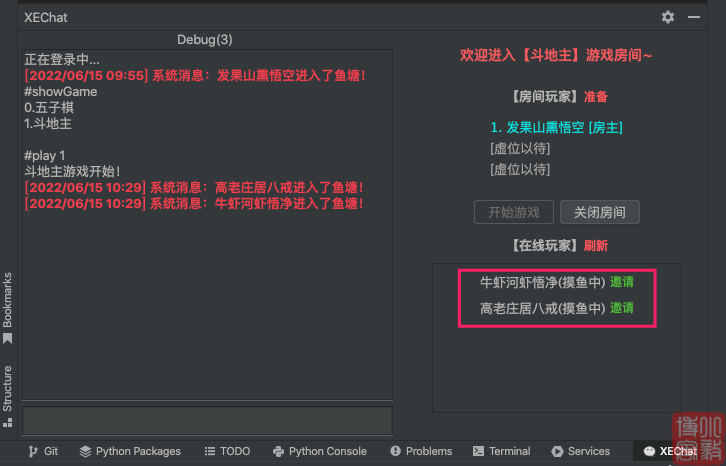Click the 1.斗地主 game entry

pyautogui.click(x=48, y=124)
